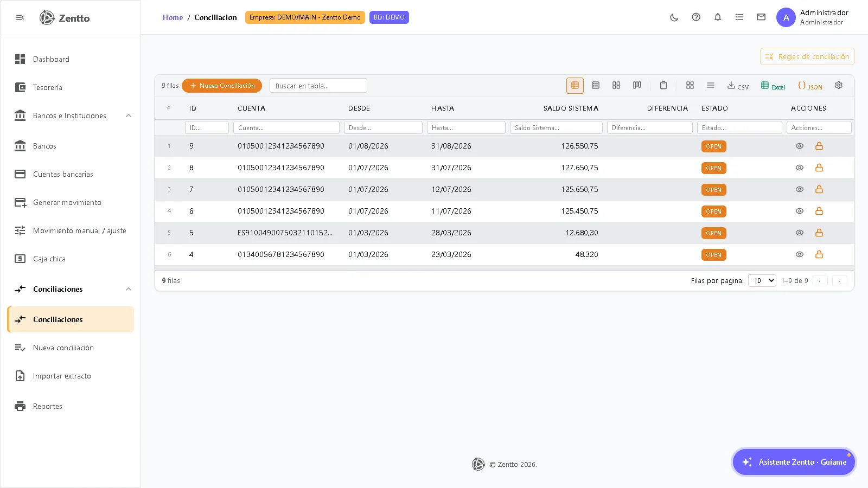The width and height of the screenshot is (868, 488).
Task: Open Movimiento manual / ajuste item
Action: point(71,230)
